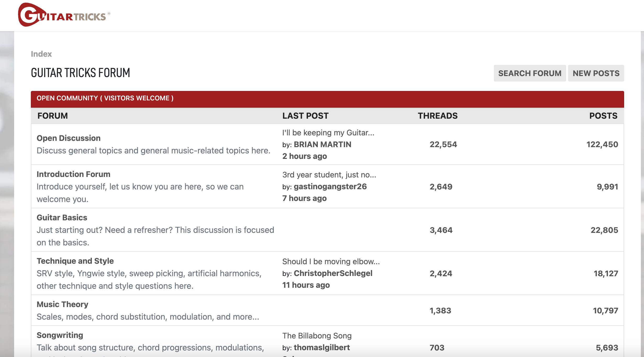
Task: Click Open Discussion description text
Action: click(x=154, y=151)
